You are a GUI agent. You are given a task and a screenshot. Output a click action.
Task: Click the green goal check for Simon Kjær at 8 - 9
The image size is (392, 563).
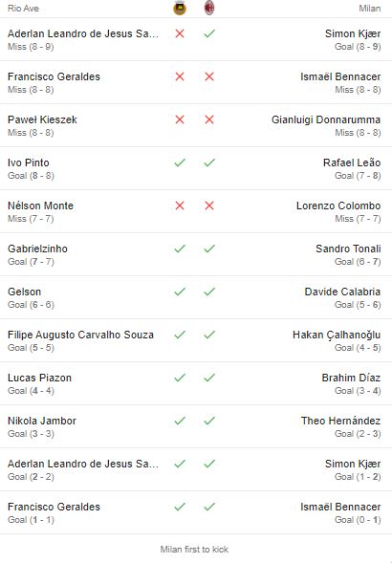tap(209, 33)
